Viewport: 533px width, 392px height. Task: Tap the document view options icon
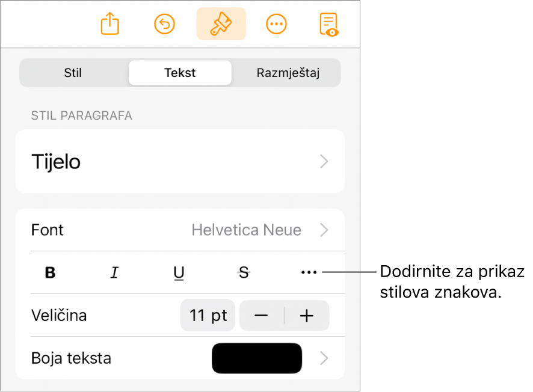(329, 24)
